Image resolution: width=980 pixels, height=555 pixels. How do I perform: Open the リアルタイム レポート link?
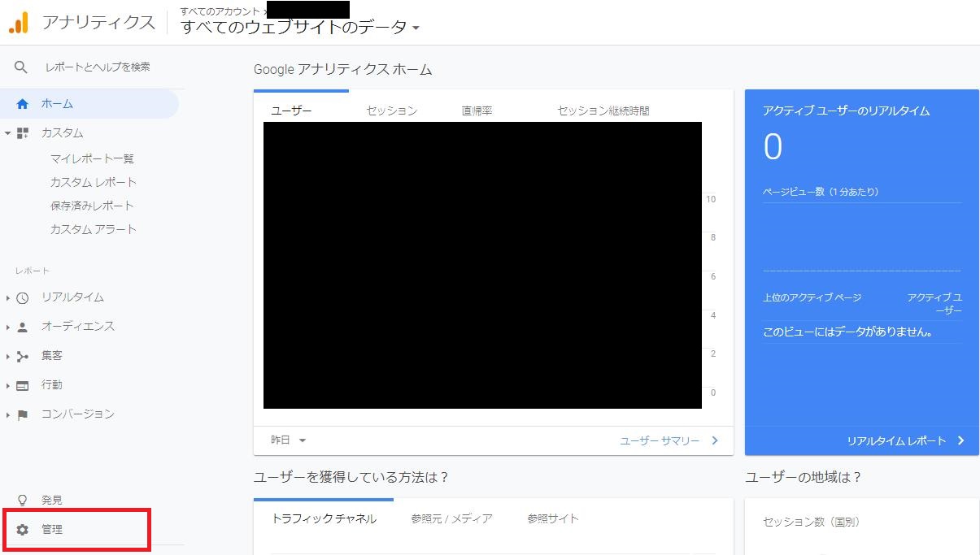(896, 440)
